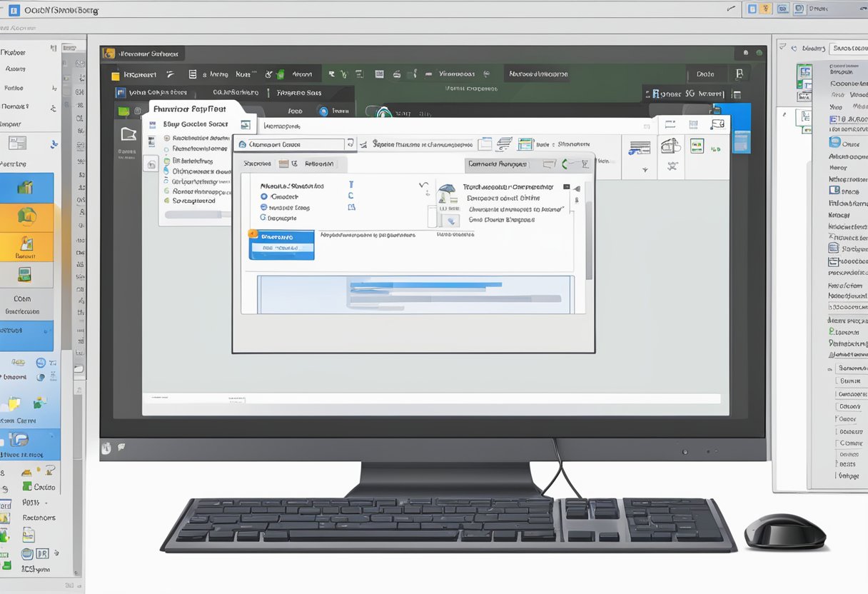Click the blue circular icon in dark toolbar

[x=323, y=111]
